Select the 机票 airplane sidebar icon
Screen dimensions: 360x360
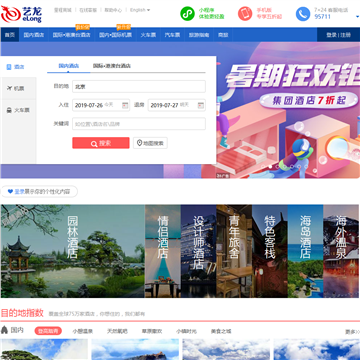(9, 88)
